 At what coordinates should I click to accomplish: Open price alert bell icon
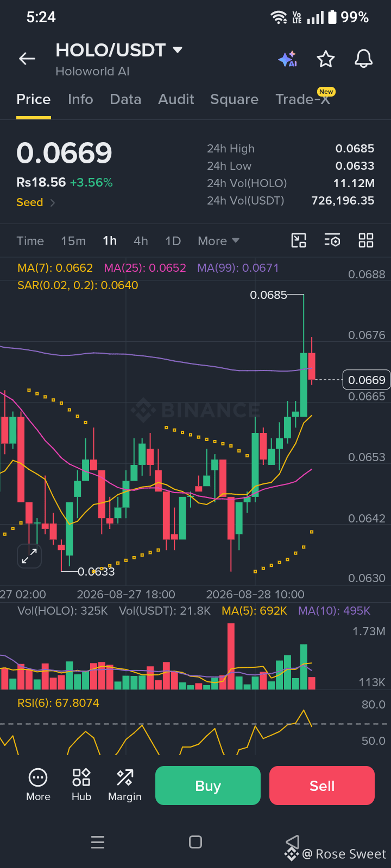click(x=364, y=59)
